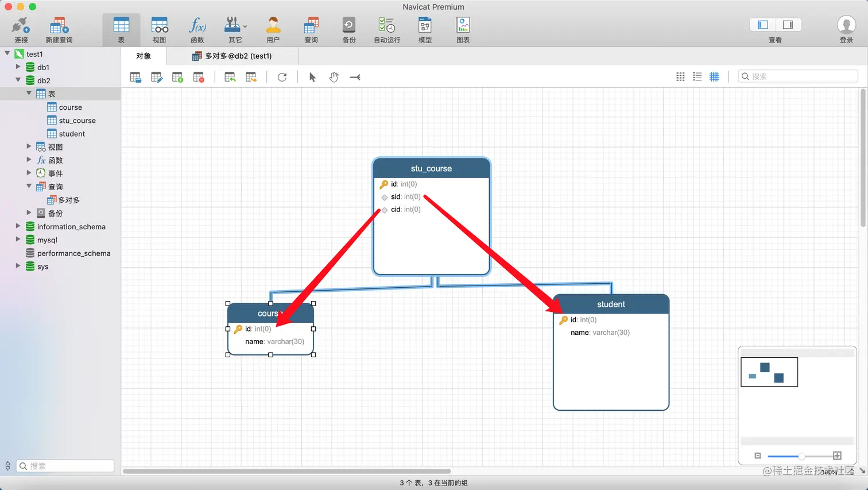Switch to 多对多 @db2 (test1) tab
The height and width of the screenshot is (490, 868).
[232, 56]
